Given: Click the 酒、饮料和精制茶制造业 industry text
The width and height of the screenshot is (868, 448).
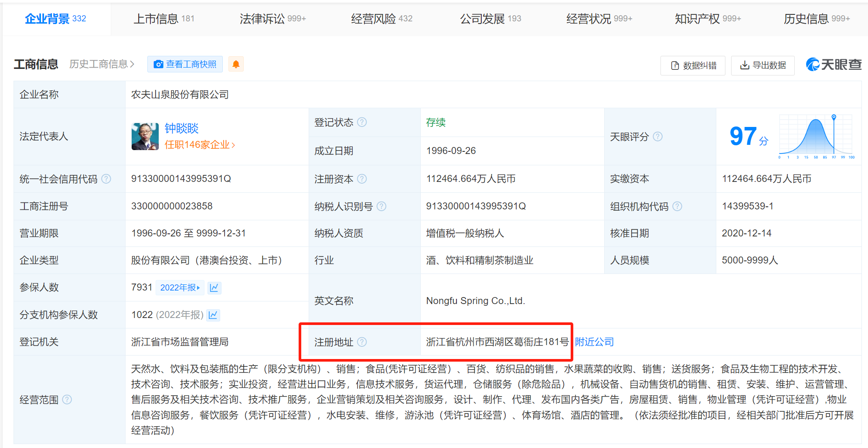Looking at the screenshot, I should pos(480,260).
